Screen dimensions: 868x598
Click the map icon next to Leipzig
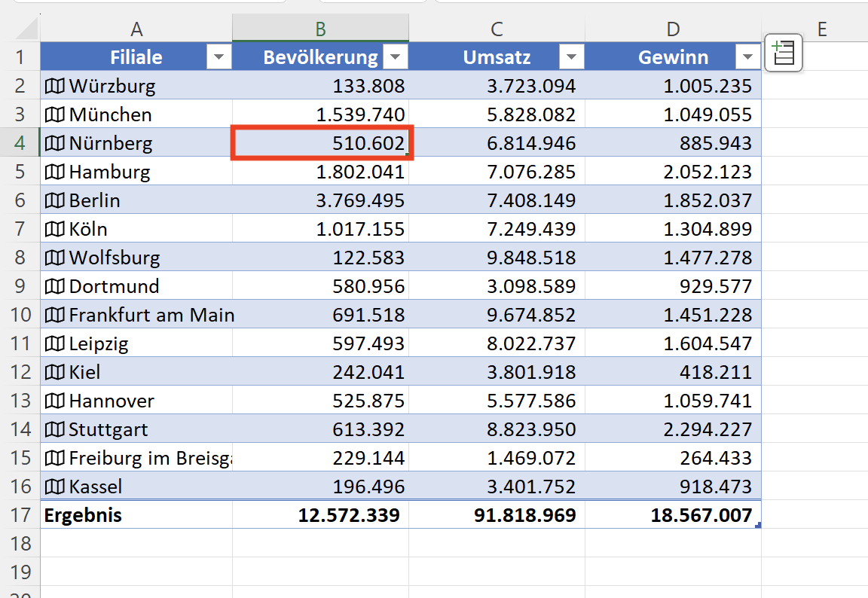(x=55, y=343)
